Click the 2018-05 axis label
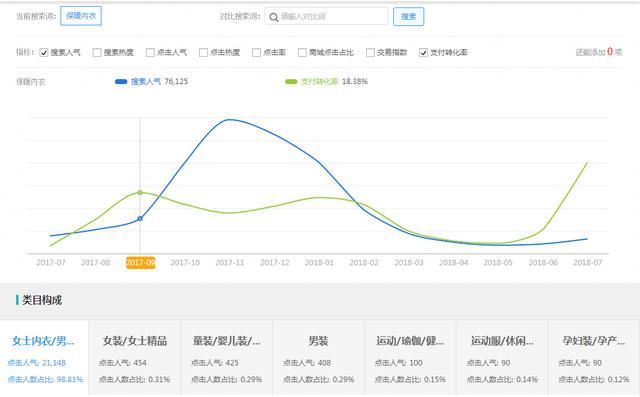Viewport: 640px width, 397px height. click(x=498, y=262)
